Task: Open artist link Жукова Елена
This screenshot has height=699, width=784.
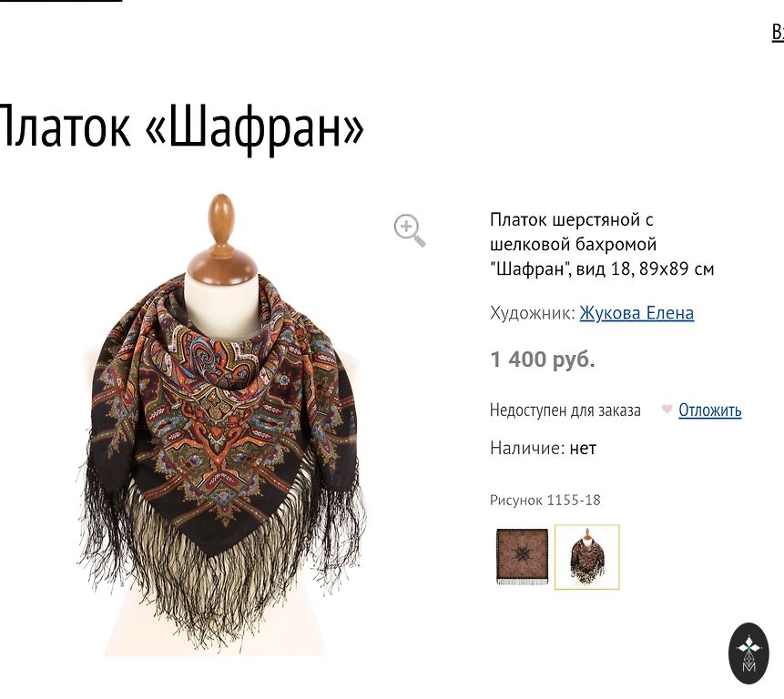Action: 636,313
